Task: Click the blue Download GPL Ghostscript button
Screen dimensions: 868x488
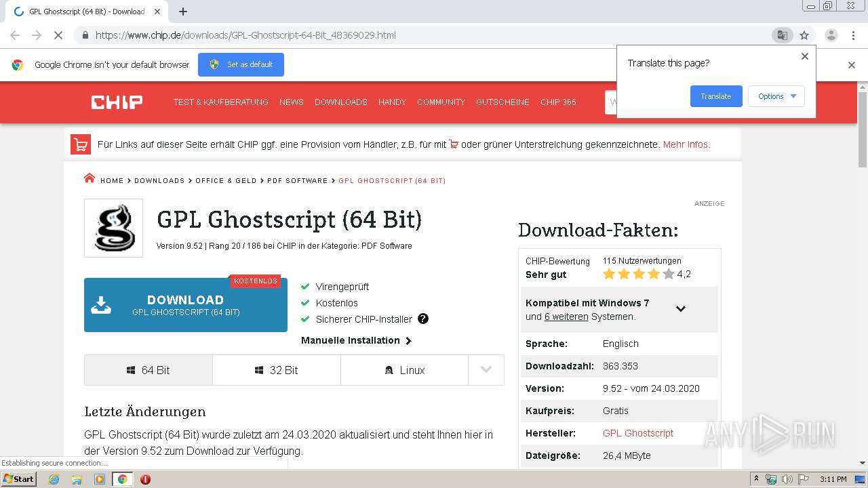Action: 186,305
